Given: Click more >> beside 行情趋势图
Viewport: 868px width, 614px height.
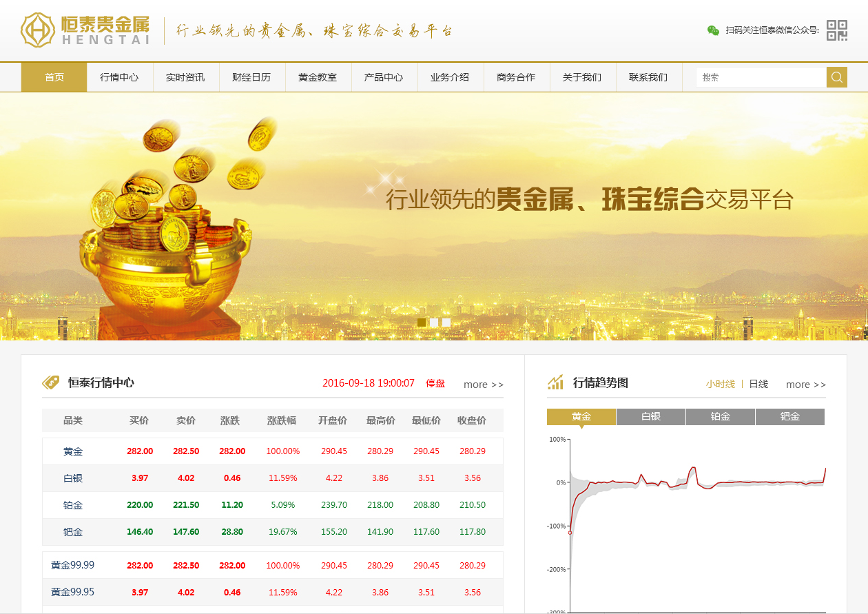Looking at the screenshot, I should 805,384.
